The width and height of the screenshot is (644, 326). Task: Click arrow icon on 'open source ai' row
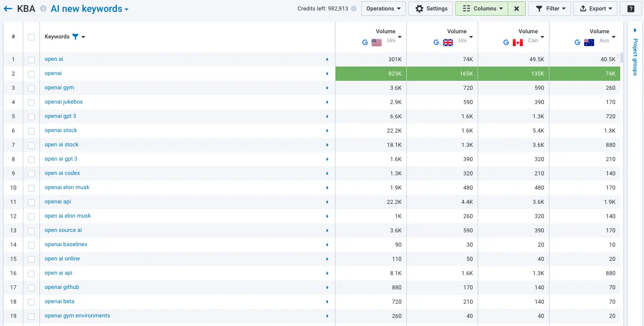[x=327, y=230]
